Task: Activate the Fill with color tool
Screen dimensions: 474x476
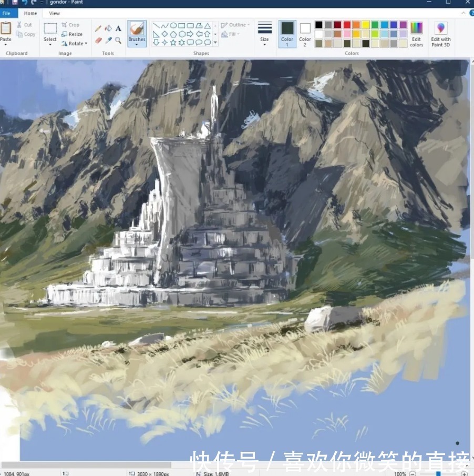Action: tap(107, 28)
